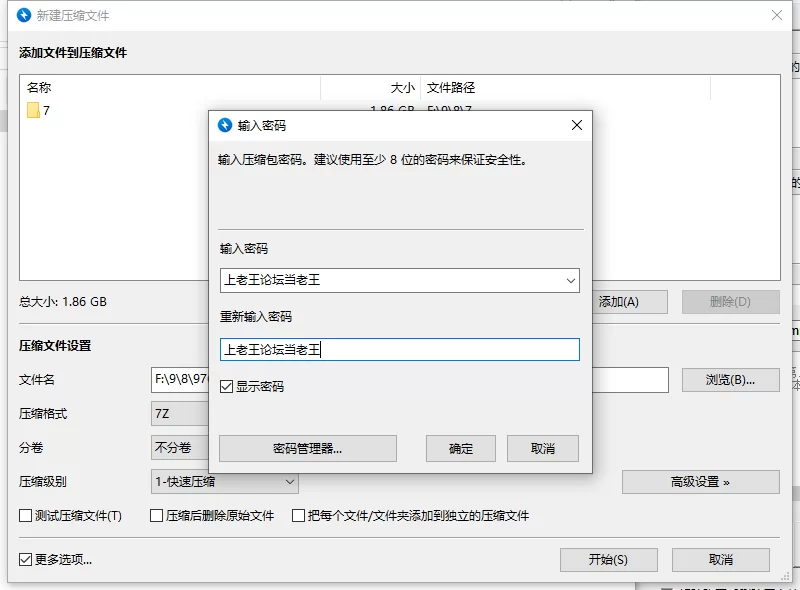800x590 pixels.
Task: Close the 输入密码 dialog
Action: pyautogui.click(x=577, y=125)
